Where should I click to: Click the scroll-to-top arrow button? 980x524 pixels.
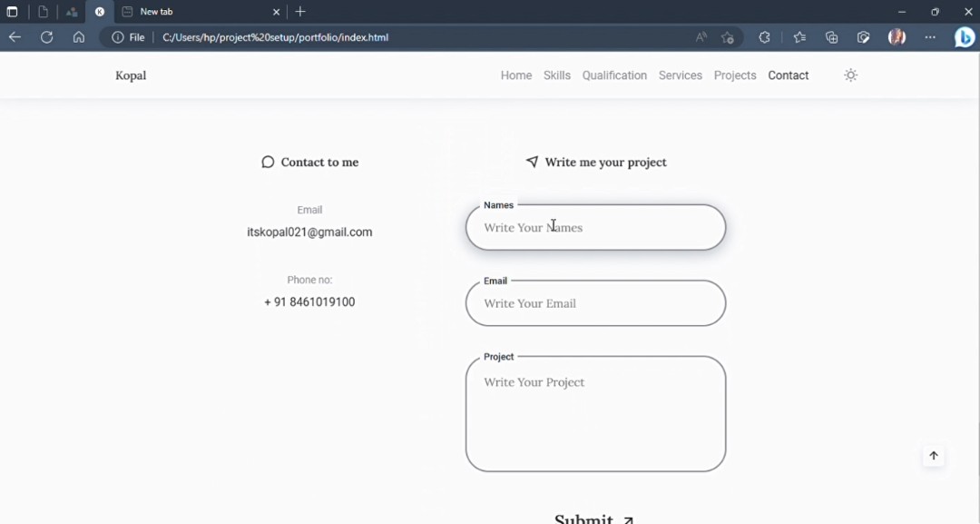933,456
